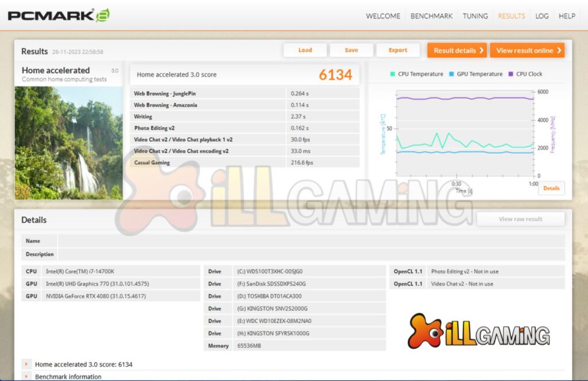Toggle GPU Temperature legend marker
This screenshot has height=381, width=588.
click(x=451, y=74)
